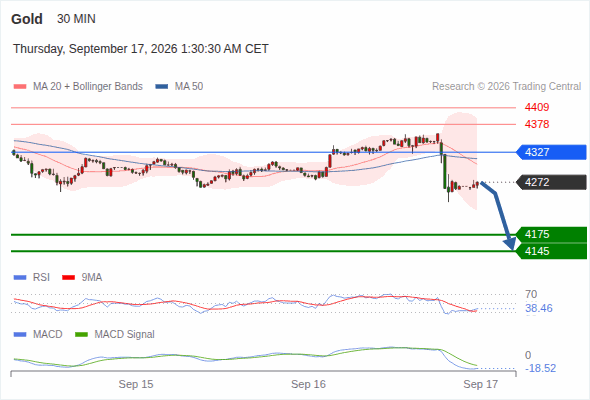Click the MACD value -18.52 label
Image resolution: width=590 pixels, height=400 pixels.
pos(540,368)
